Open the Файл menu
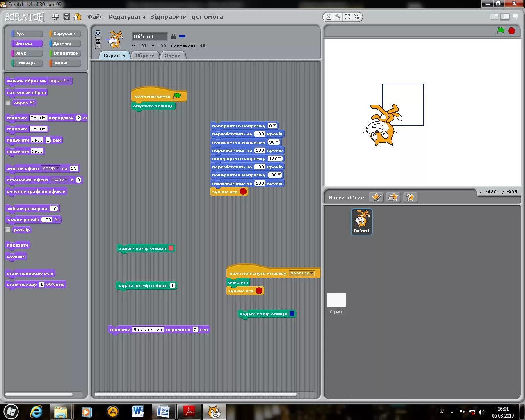Viewport: 525px width, 420px height. [96, 17]
